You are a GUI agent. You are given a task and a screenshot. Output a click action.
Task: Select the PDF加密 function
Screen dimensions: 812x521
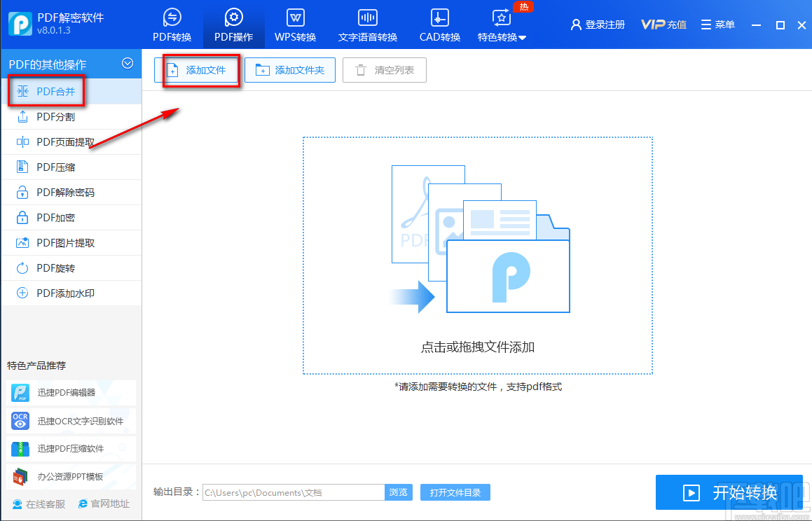(x=49, y=217)
